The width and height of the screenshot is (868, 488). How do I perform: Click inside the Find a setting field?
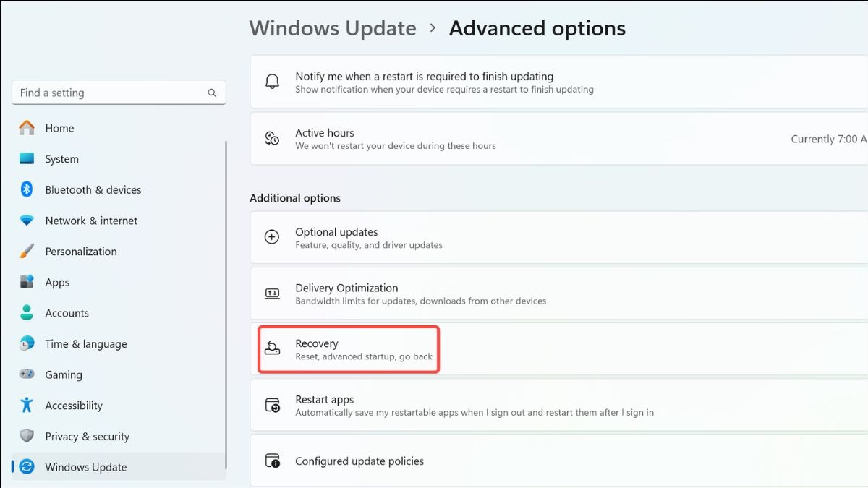119,93
